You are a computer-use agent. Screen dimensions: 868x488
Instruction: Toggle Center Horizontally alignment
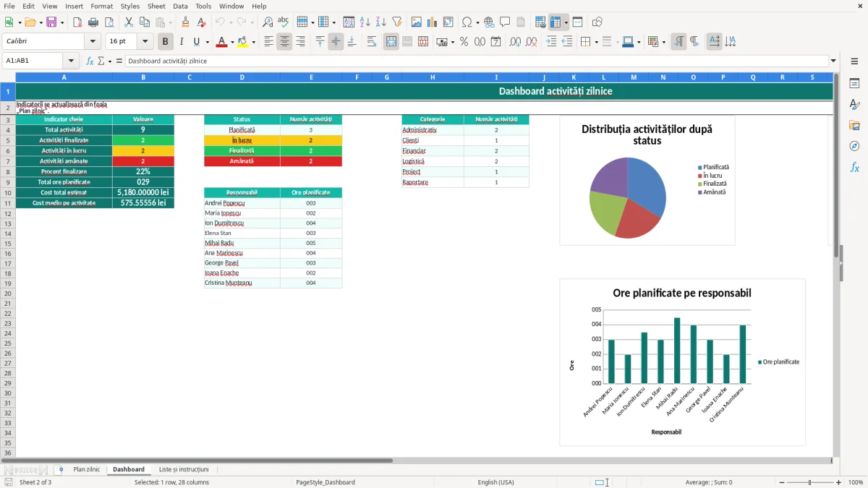click(x=284, y=42)
